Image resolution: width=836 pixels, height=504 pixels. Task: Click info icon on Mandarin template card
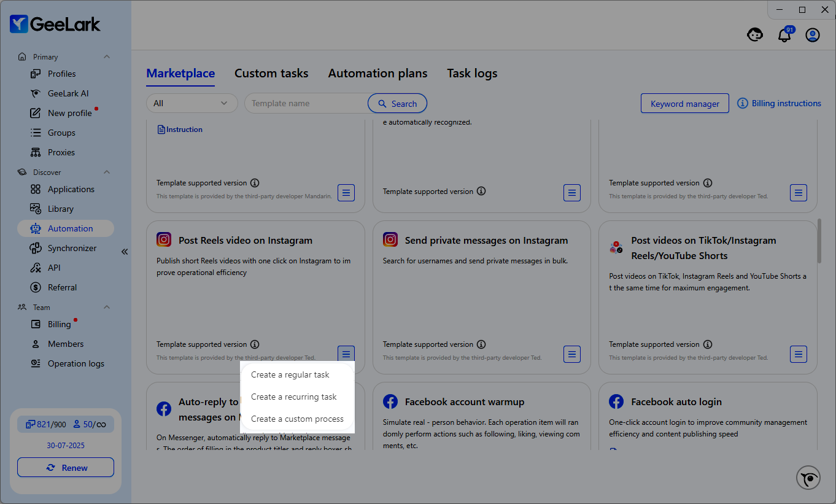click(x=255, y=183)
